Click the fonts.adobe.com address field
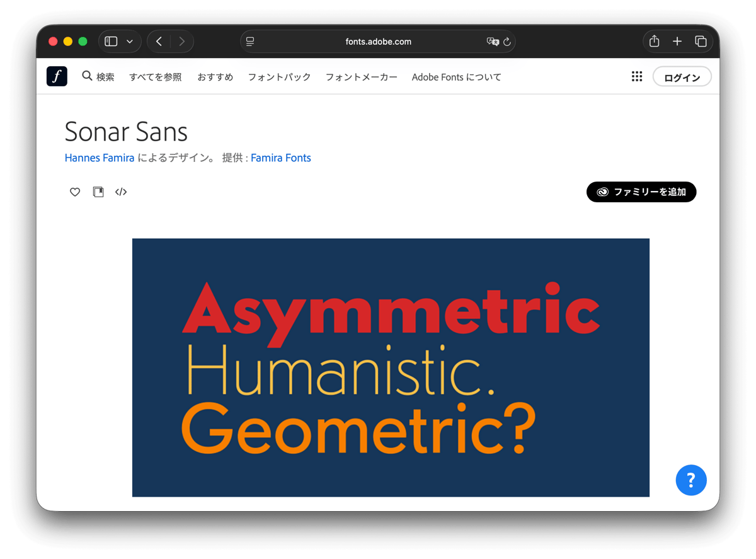 (378, 42)
